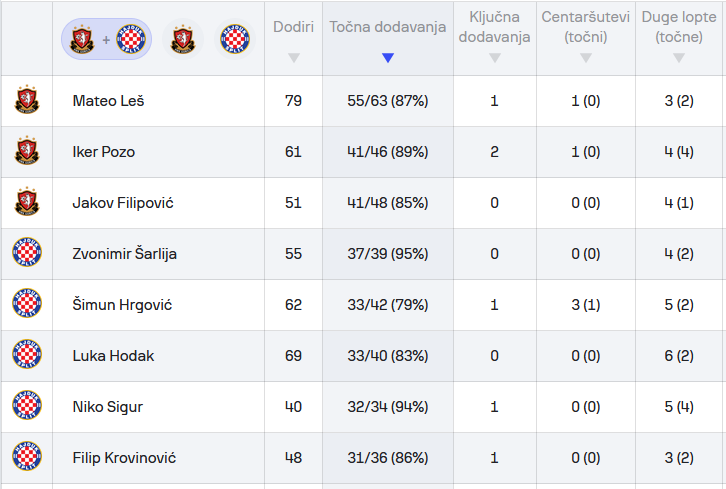726x489 pixels.
Task: Click team crest beside Iker Pozo
Action: pos(27,152)
